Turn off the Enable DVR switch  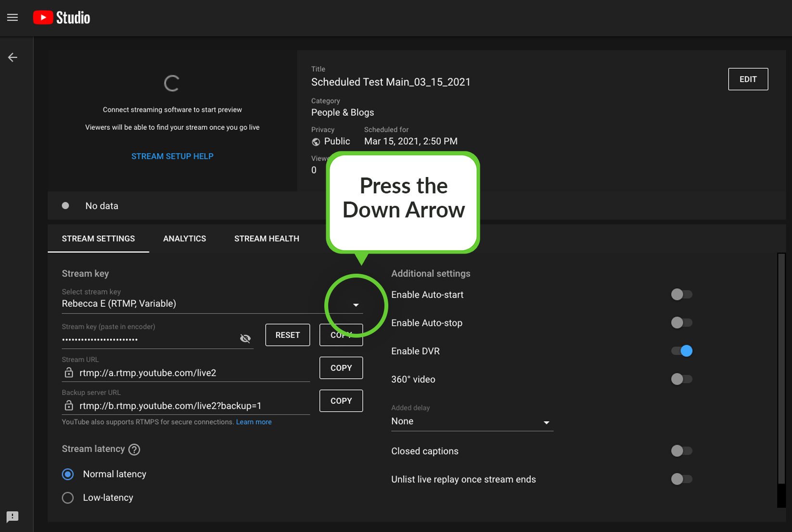[x=681, y=351]
